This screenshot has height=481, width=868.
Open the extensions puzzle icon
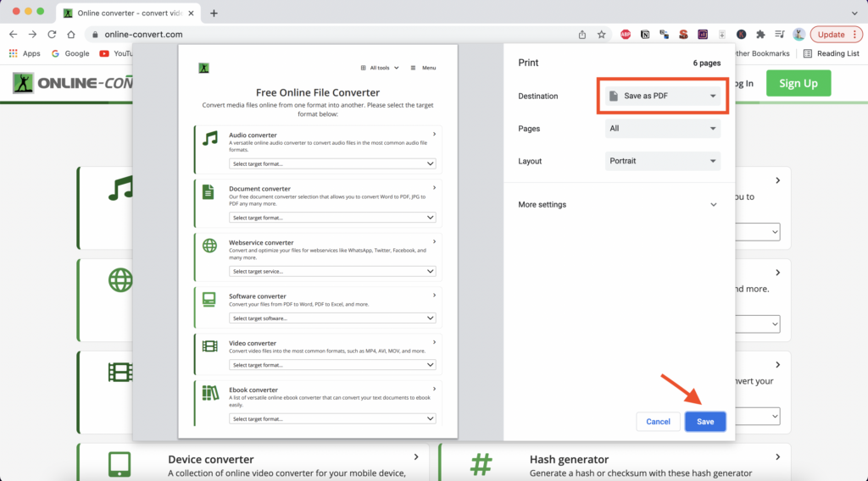(760, 34)
